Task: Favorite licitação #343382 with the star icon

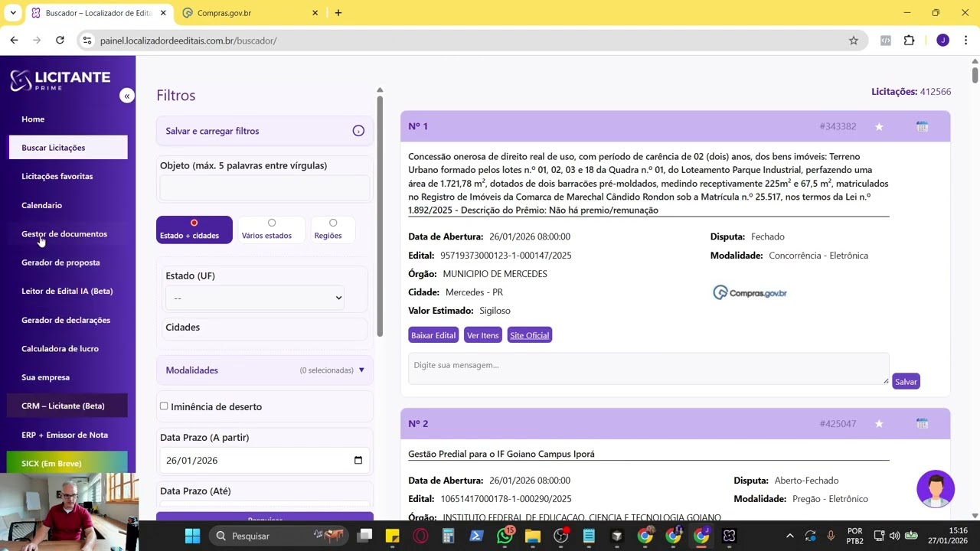Action: click(879, 126)
